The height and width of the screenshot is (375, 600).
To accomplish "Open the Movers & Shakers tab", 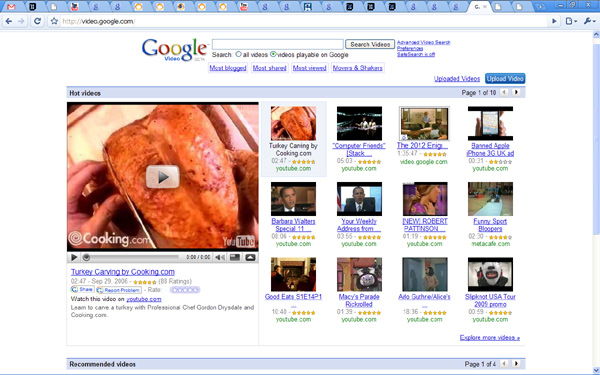I will coord(358,68).
